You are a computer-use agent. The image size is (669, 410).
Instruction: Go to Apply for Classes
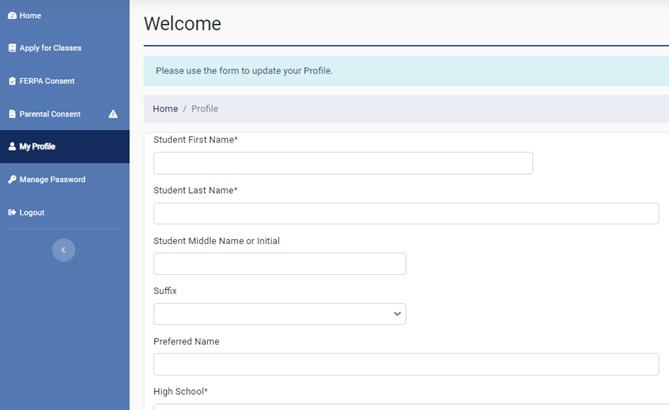coord(64,48)
